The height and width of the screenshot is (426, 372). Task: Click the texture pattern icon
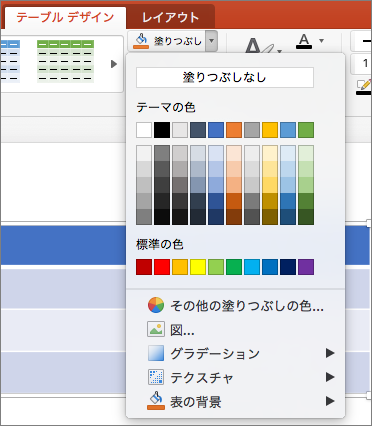[x=156, y=377]
